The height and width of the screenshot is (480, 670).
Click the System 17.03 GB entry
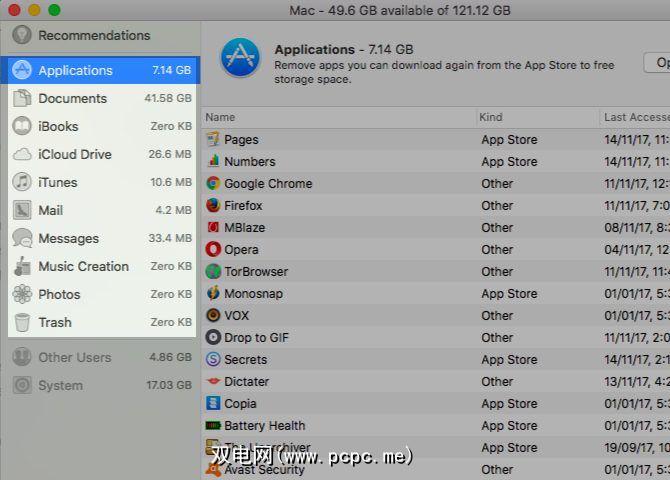pyautogui.click(x=102, y=385)
